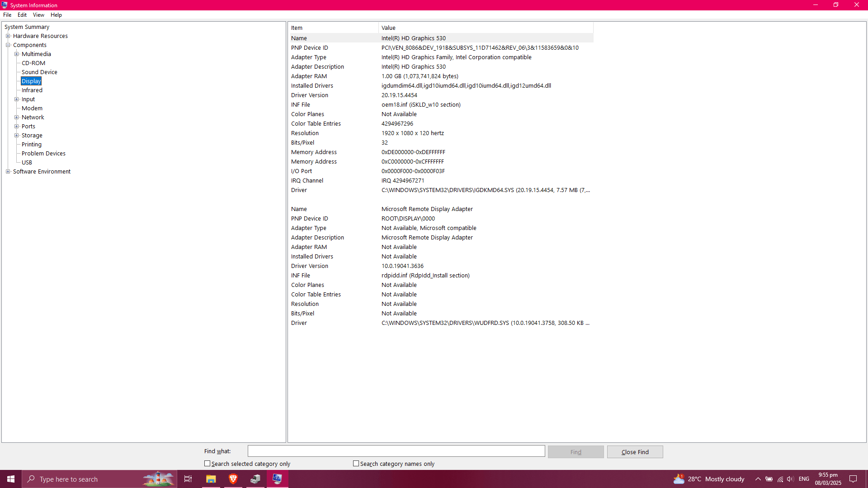Collapse the Components node
Screen dimensions: 868x488
(x=8, y=45)
